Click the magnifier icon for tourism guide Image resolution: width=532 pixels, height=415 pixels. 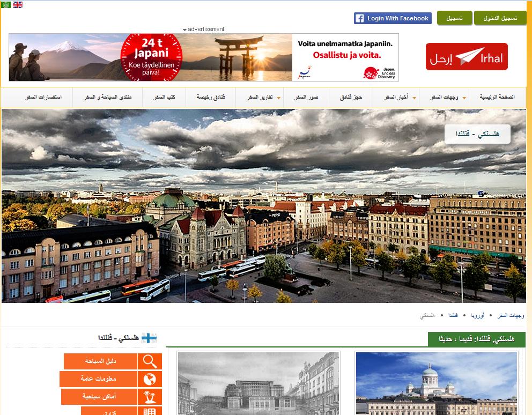(x=150, y=361)
